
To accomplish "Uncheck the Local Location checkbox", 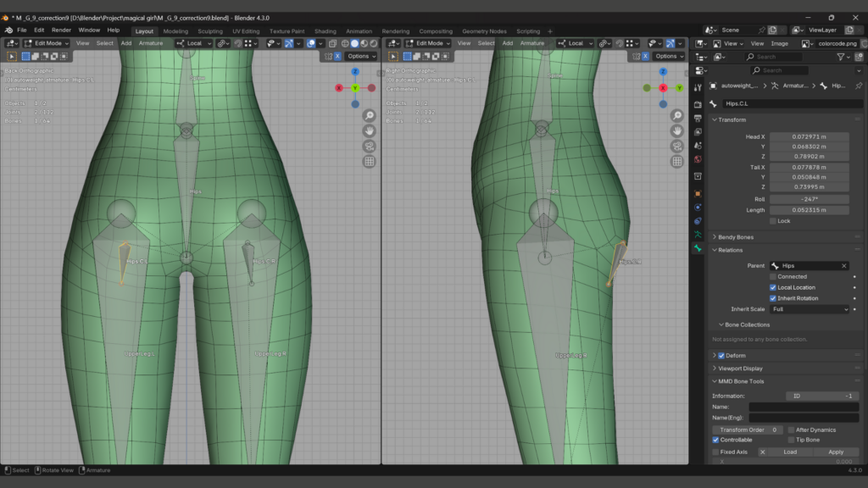I will 773,288.
